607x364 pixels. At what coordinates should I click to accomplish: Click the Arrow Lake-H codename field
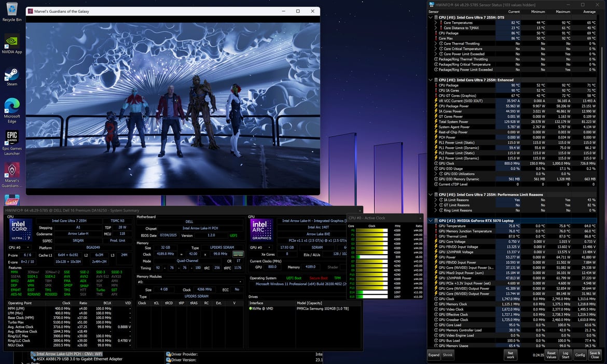tap(78, 234)
